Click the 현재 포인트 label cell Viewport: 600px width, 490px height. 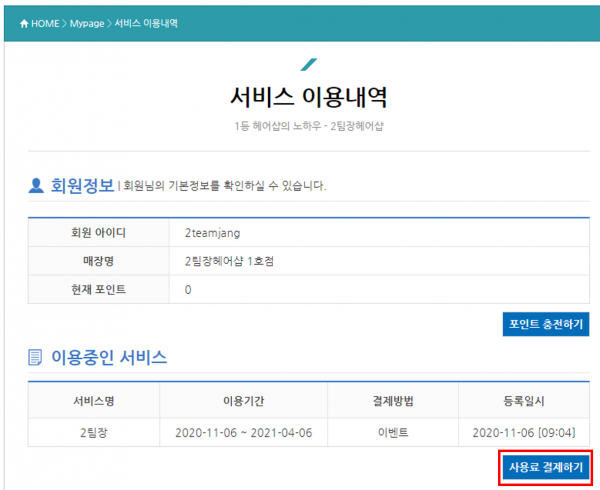[x=99, y=289]
